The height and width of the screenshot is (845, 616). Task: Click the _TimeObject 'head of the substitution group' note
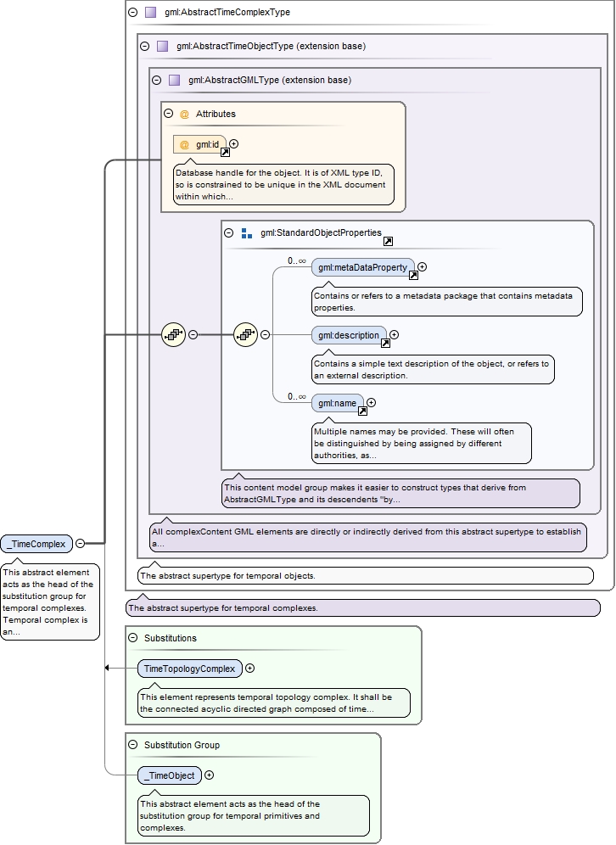pyautogui.click(x=254, y=815)
